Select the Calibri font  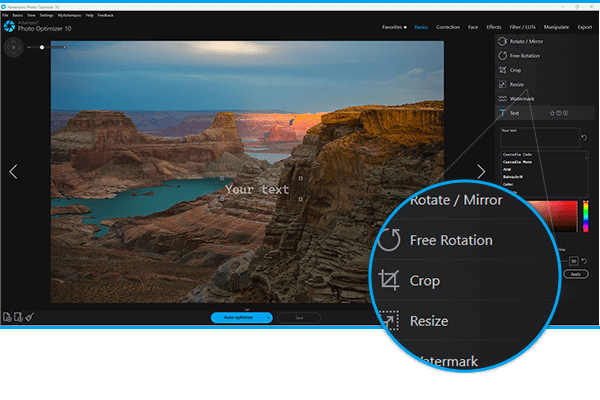(x=508, y=184)
